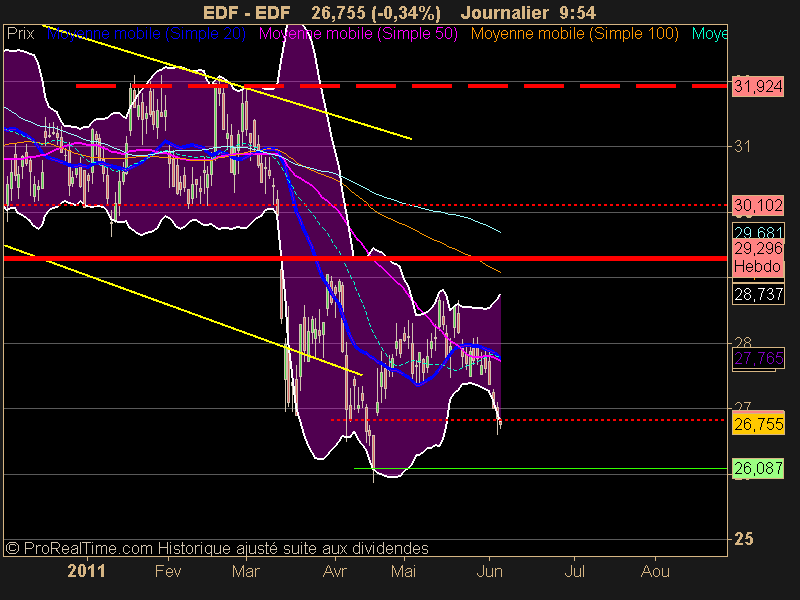This screenshot has width=800, height=600.
Task: Select the green 26,087 support price label
Action: pyautogui.click(x=758, y=468)
